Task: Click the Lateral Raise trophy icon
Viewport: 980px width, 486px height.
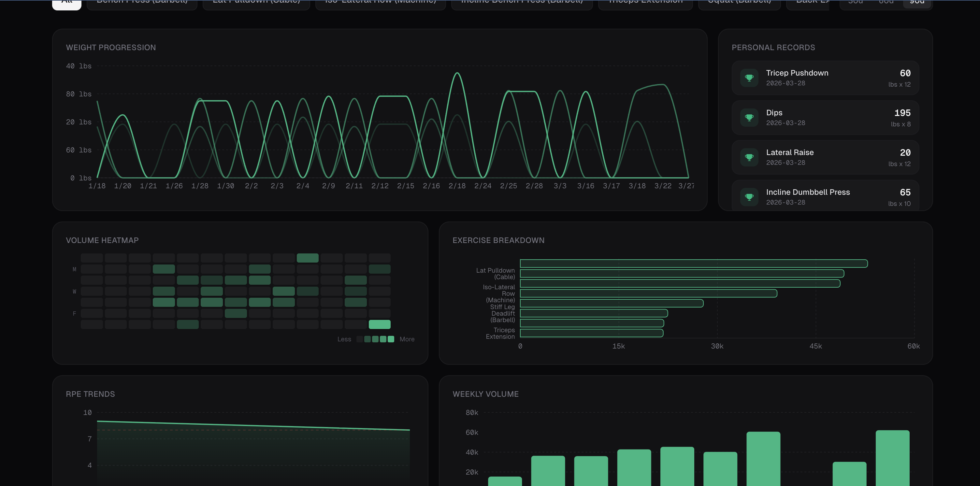Action: click(749, 157)
